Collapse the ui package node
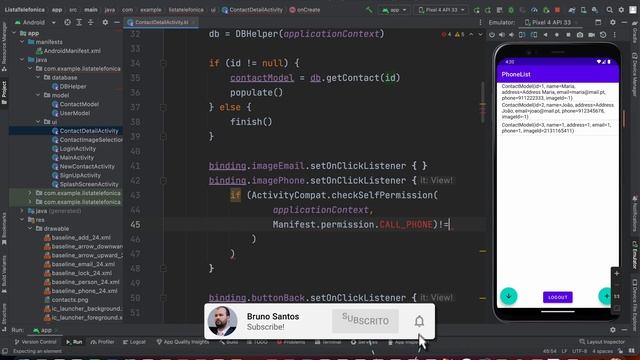The image size is (640, 360). [38, 122]
